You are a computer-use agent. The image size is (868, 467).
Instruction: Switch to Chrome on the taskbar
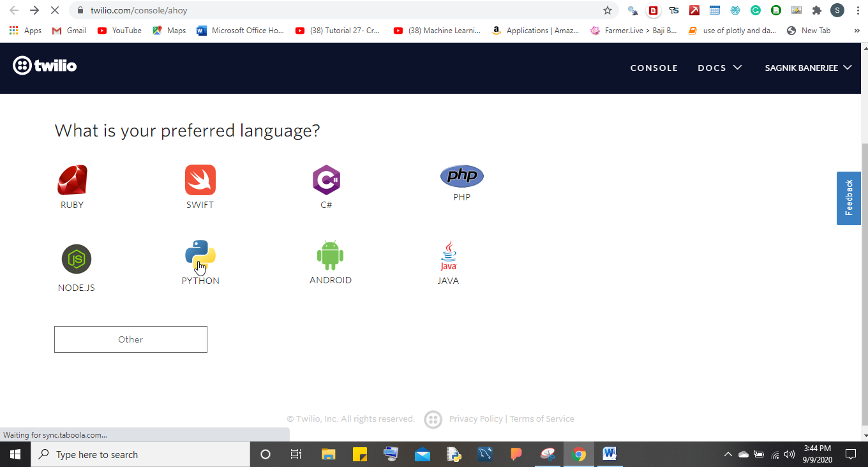(580, 454)
